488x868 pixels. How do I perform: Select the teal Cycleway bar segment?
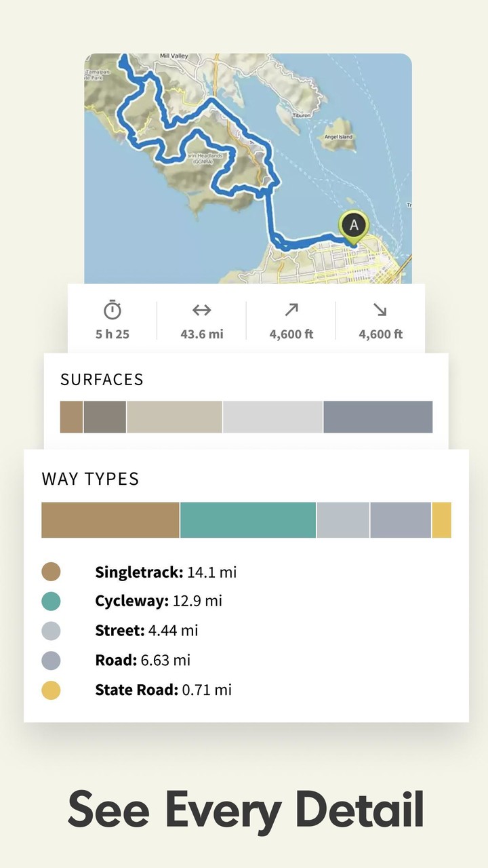pyautogui.click(x=248, y=520)
